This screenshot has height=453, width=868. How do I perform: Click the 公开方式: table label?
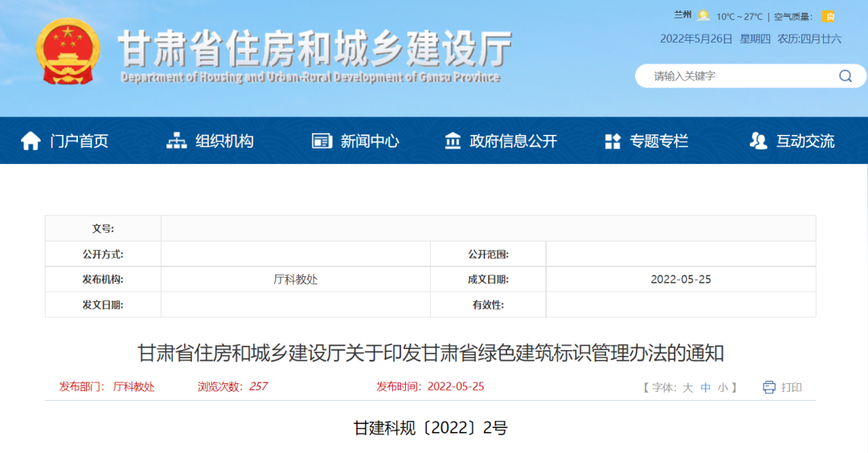pyautogui.click(x=103, y=255)
